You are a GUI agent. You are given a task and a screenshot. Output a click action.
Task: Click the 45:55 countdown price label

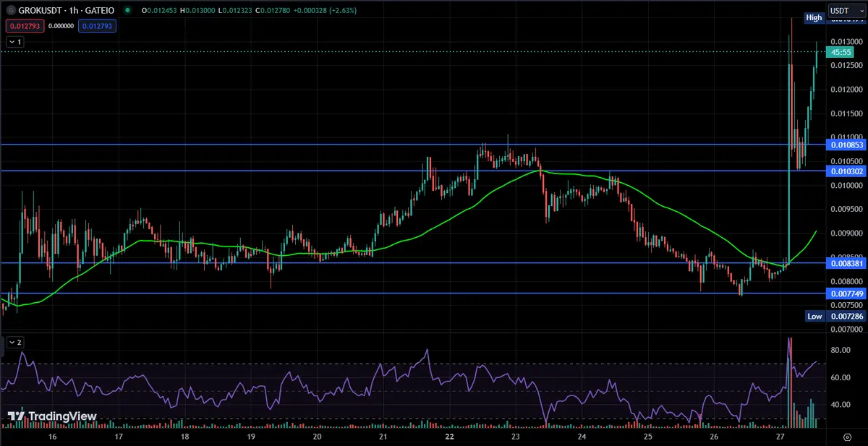(x=841, y=53)
